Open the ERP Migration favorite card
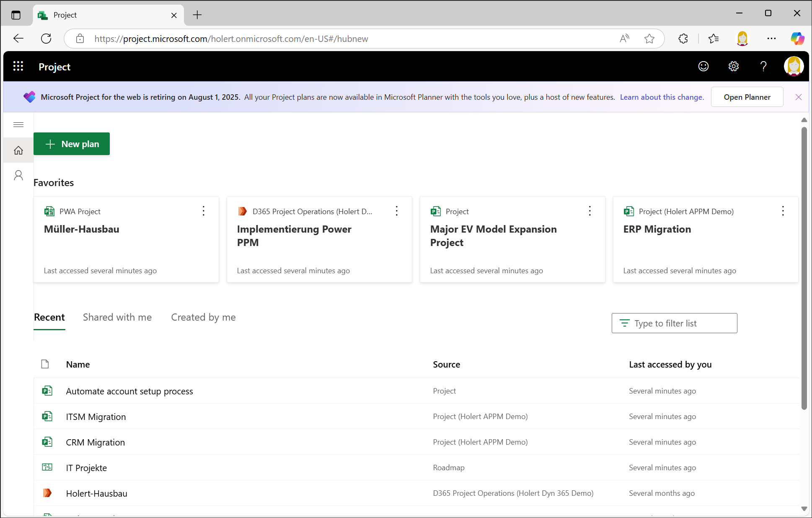This screenshot has width=812, height=518. (706, 239)
